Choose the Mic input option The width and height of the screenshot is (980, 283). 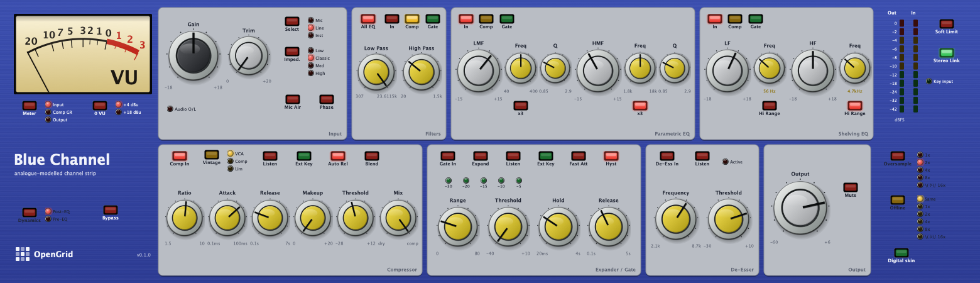pyautogui.click(x=310, y=20)
